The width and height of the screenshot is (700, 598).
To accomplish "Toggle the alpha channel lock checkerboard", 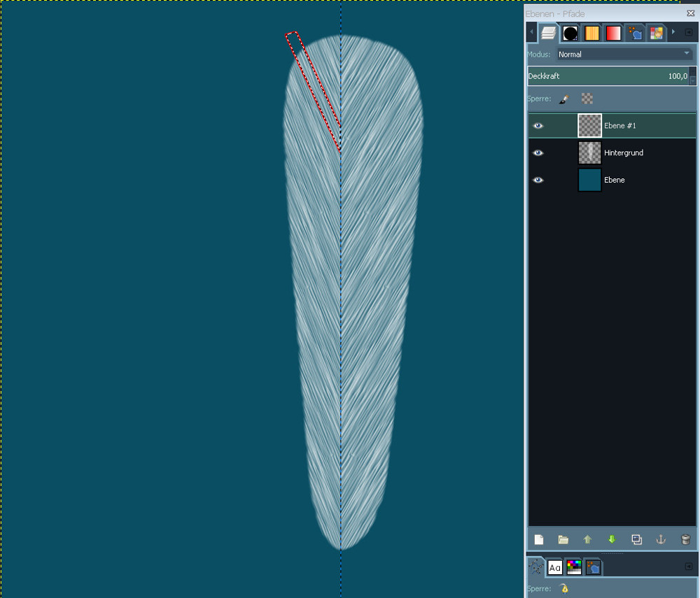I will pos(587,99).
